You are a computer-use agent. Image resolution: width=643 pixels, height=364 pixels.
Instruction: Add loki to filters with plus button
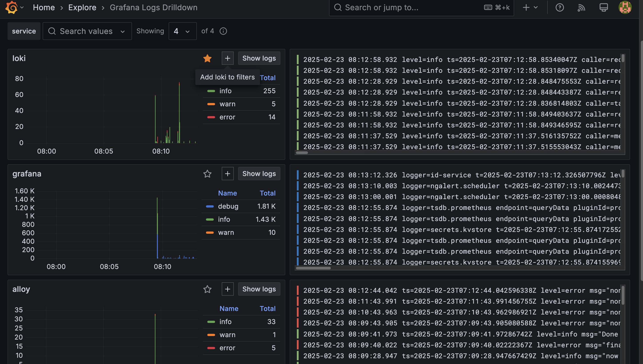228,58
